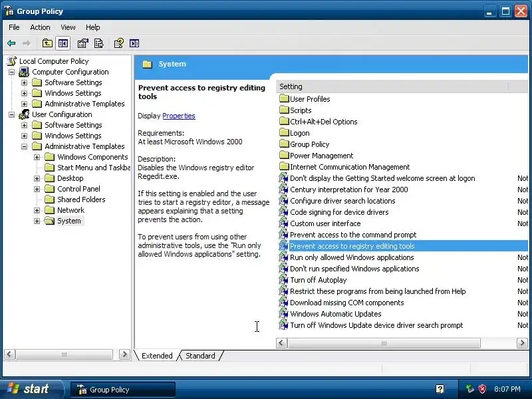Click right arrow of settings list scrollbar
This screenshot has height=399, width=532.
click(x=522, y=343)
